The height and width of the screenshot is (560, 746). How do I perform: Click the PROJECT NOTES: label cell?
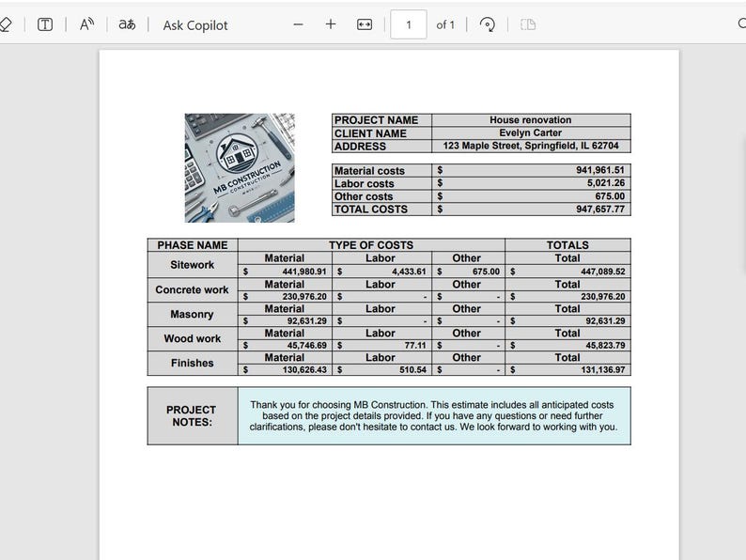click(193, 416)
